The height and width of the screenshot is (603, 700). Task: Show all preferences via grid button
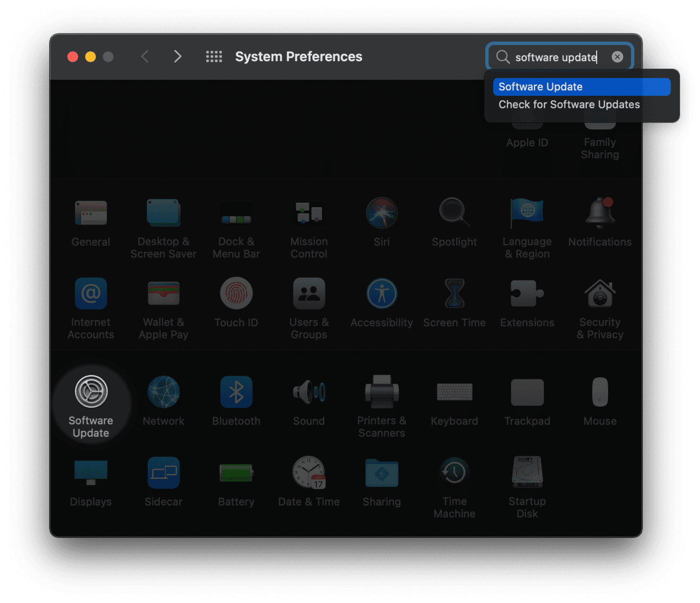coord(214,56)
